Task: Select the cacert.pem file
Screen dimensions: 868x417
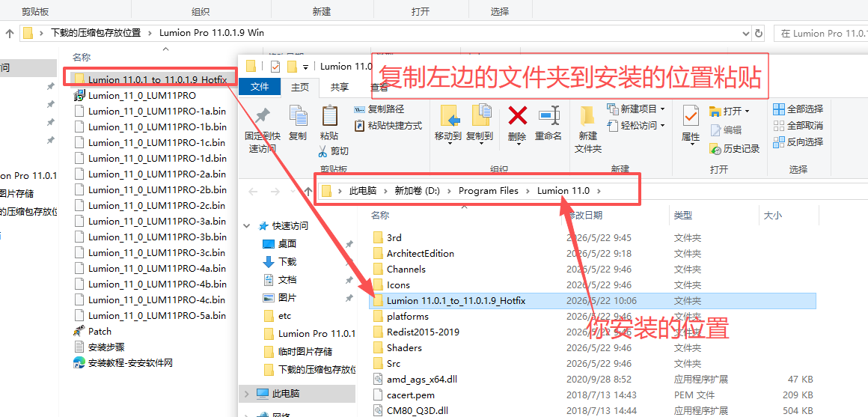Action: click(411, 395)
